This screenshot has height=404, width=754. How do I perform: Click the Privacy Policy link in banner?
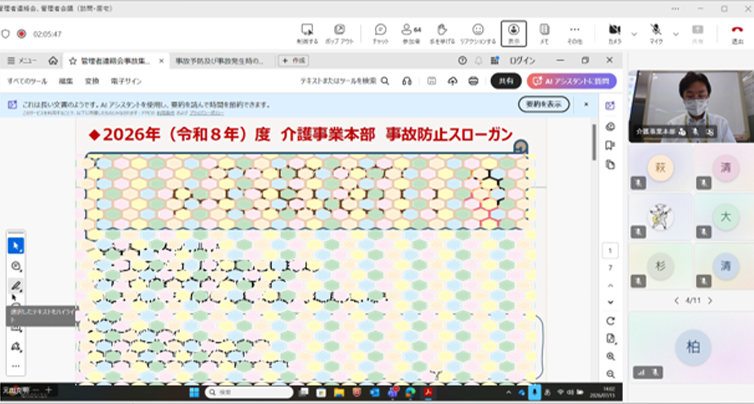[207, 113]
